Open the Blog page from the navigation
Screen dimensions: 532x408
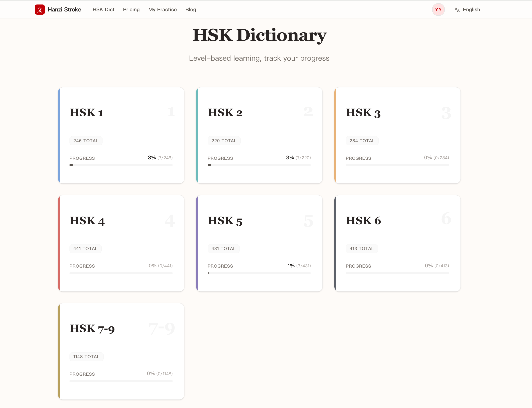[x=190, y=9]
